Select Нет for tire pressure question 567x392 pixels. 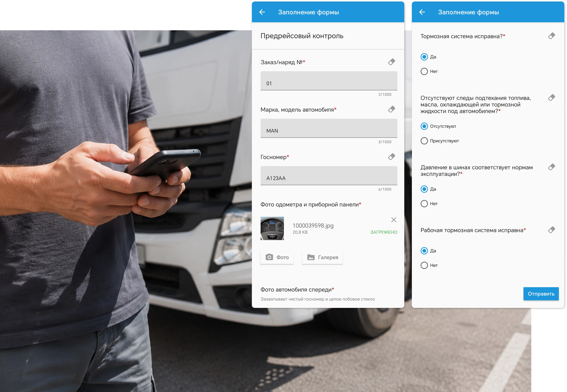424,204
